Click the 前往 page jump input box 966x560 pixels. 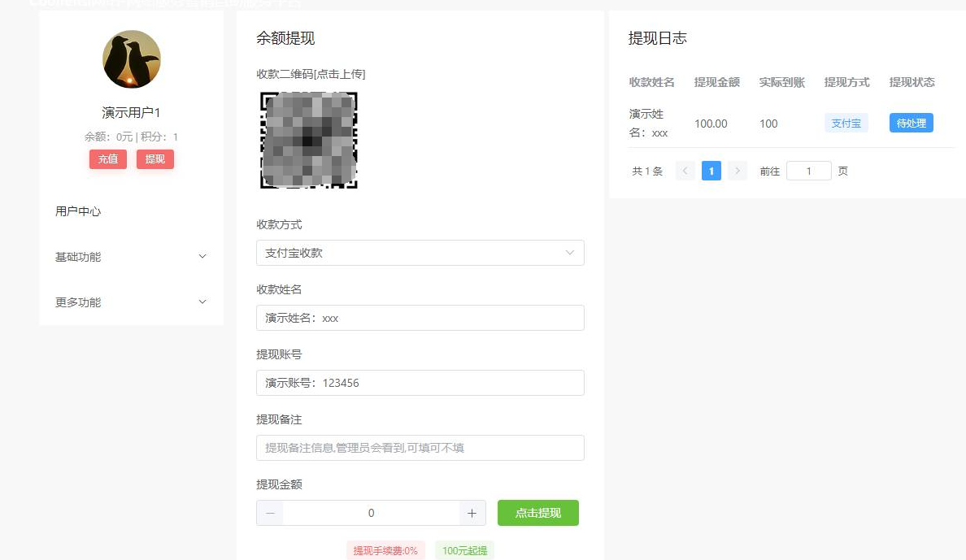809,171
